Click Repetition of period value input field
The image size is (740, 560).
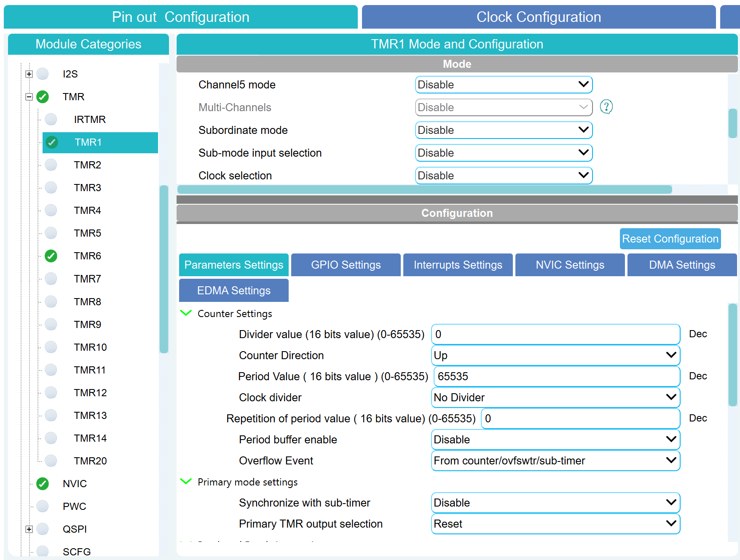[580, 419]
